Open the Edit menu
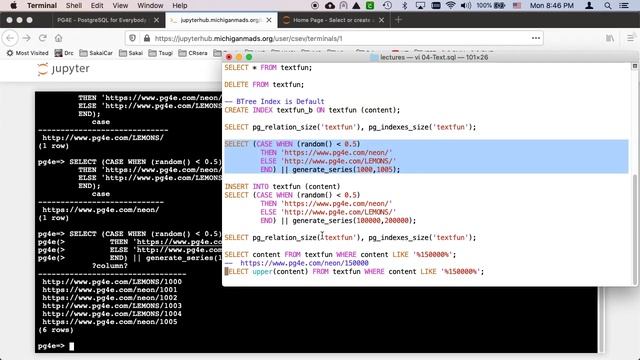Image resolution: width=640 pixels, height=360 pixels. [97, 5]
